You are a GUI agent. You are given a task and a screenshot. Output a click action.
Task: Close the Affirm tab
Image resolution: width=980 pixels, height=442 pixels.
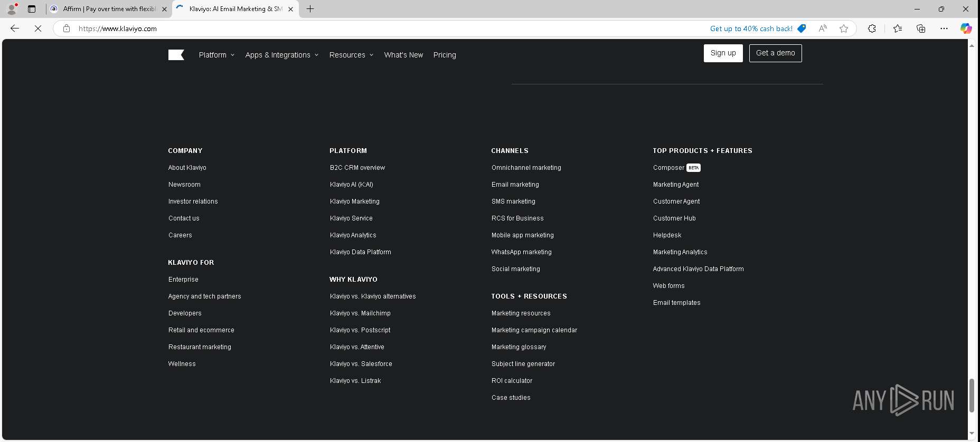[x=164, y=9]
